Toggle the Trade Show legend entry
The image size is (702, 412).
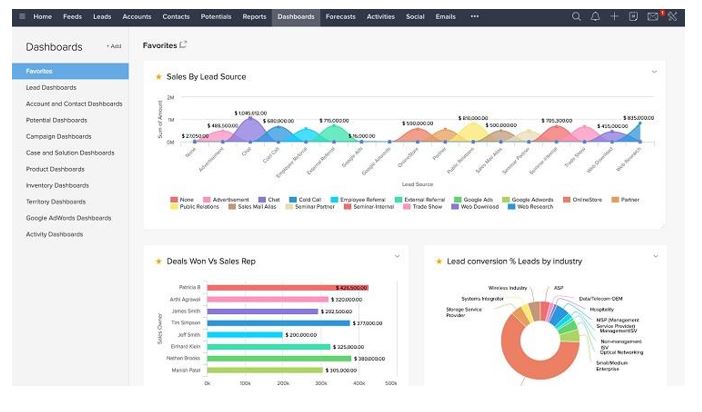coord(423,207)
